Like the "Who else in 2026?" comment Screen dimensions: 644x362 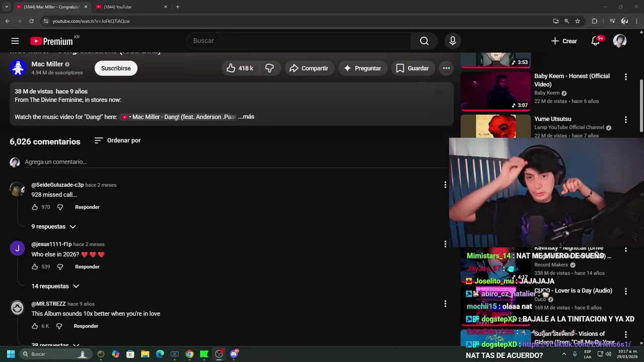[x=35, y=267]
